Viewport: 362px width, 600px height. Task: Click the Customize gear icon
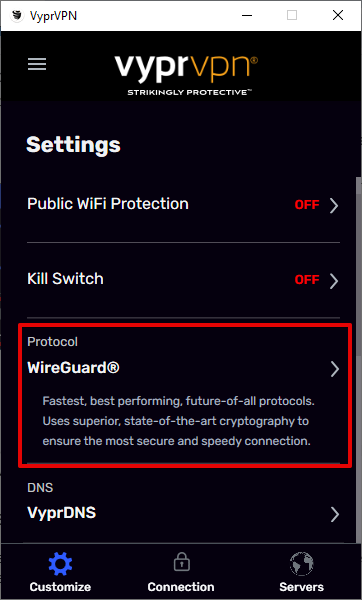point(60,564)
